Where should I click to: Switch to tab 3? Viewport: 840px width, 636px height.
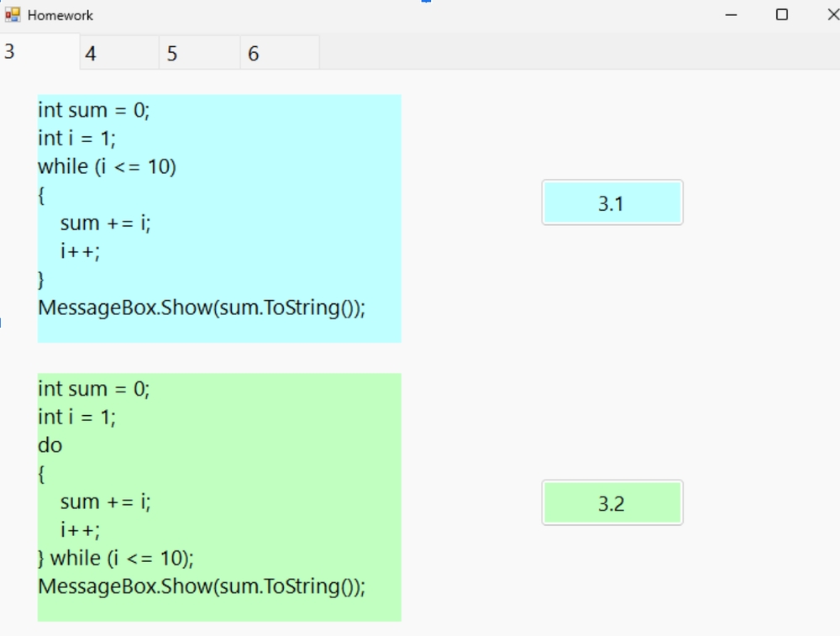click(39, 51)
